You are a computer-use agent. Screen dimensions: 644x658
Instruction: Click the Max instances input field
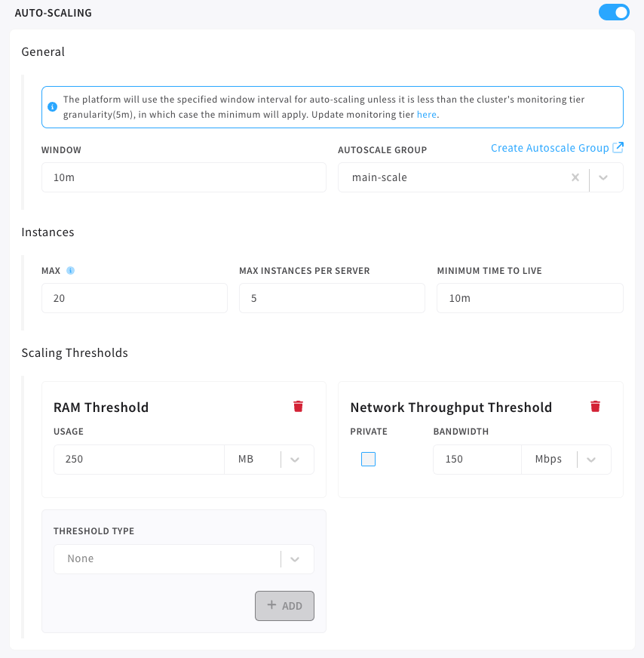[134, 298]
